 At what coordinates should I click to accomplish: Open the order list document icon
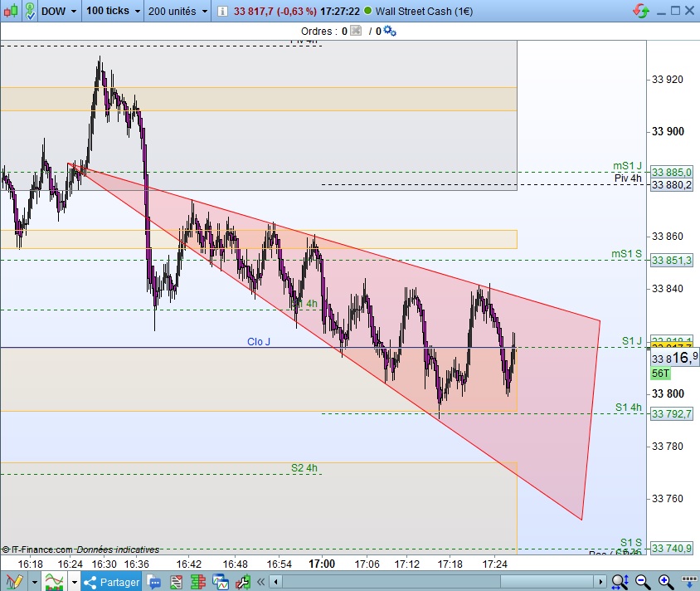point(176,582)
